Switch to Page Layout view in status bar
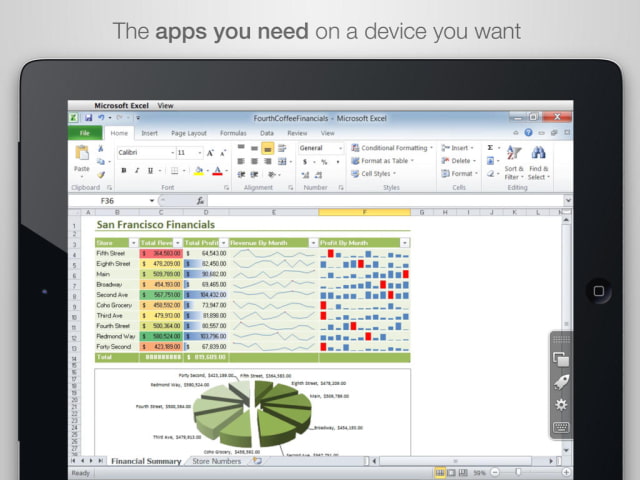 tap(451, 473)
